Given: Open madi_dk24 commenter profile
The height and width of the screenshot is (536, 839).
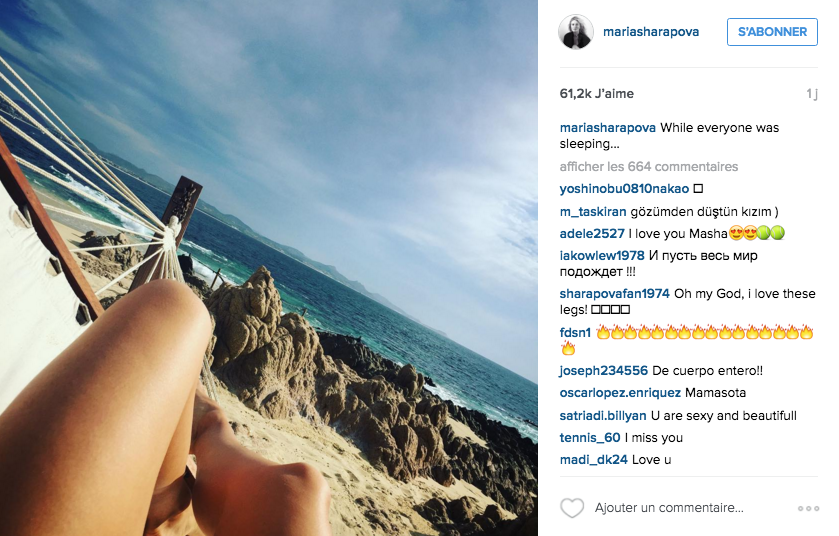Looking at the screenshot, I should coord(593,460).
